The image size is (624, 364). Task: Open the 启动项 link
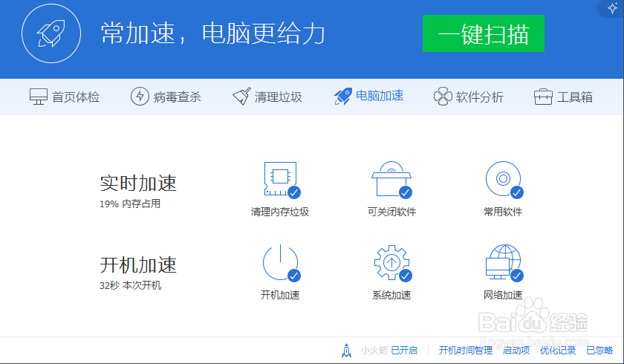pos(516,350)
